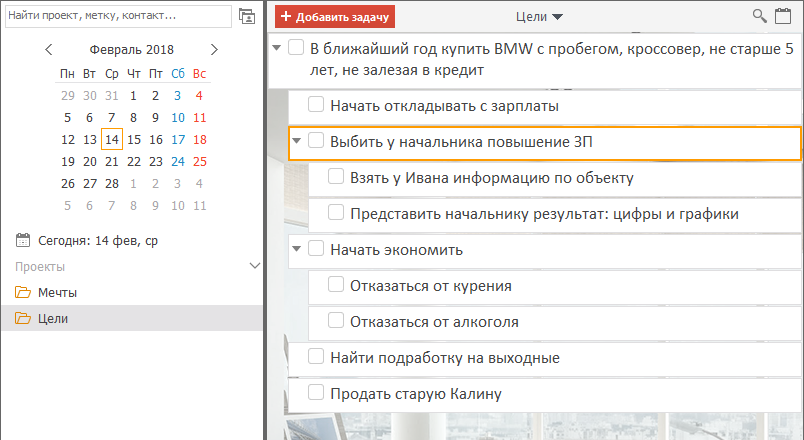Select Sunday February 18 in calendar
Image resolution: width=804 pixels, height=440 pixels.
coord(200,139)
